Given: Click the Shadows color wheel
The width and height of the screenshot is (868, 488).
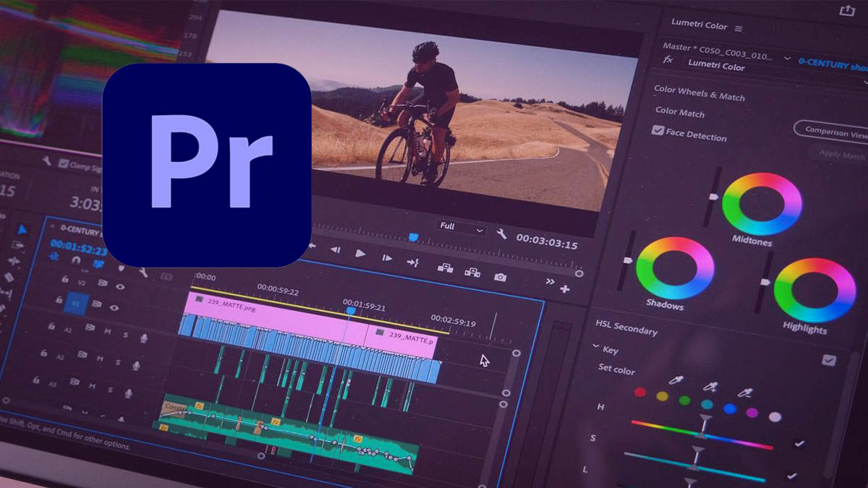Looking at the screenshot, I should tap(675, 267).
